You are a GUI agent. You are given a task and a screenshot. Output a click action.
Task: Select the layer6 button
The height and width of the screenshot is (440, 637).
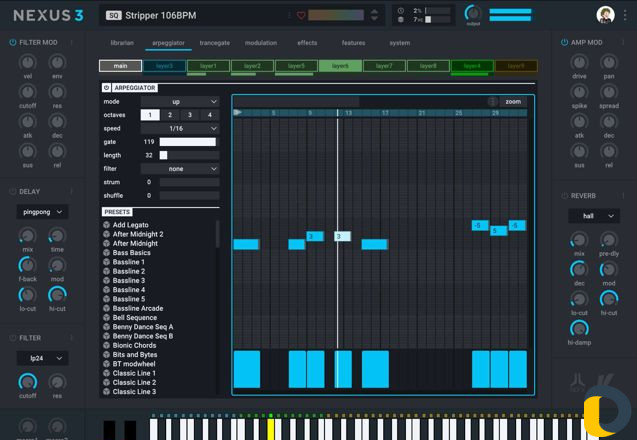(340, 66)
